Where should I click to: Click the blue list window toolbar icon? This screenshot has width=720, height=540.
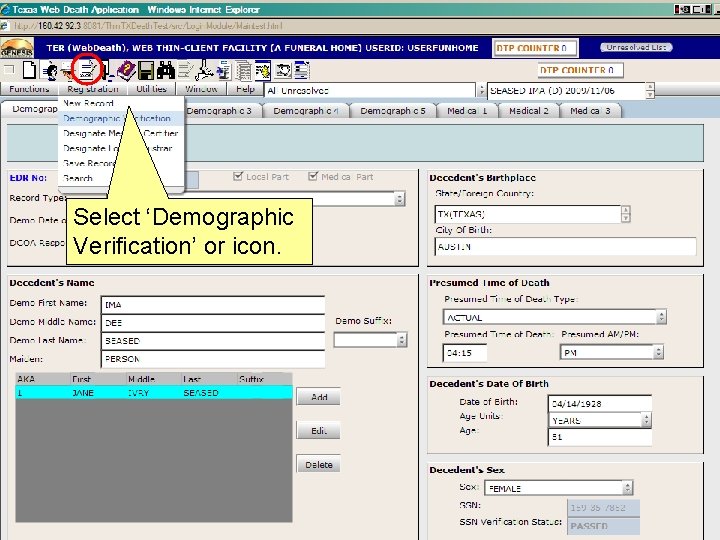[302, 70]
